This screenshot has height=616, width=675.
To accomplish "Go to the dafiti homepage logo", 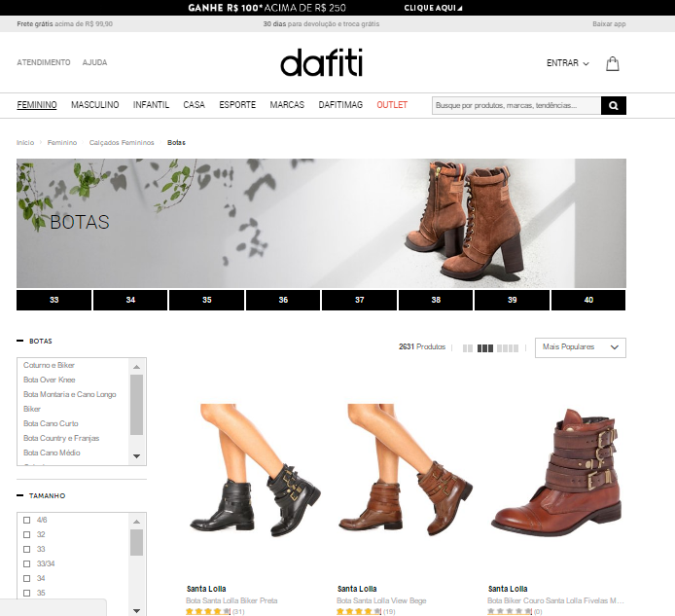I will [321, 63].
